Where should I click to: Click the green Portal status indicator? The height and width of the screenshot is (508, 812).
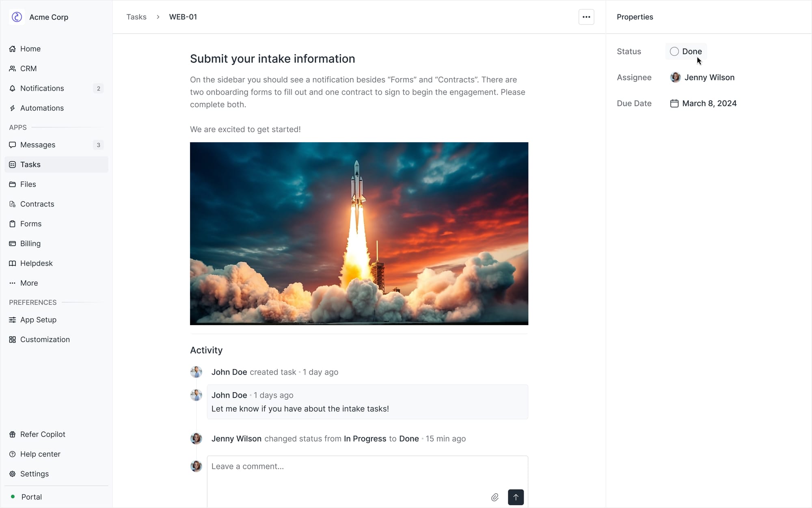[13, 497]
